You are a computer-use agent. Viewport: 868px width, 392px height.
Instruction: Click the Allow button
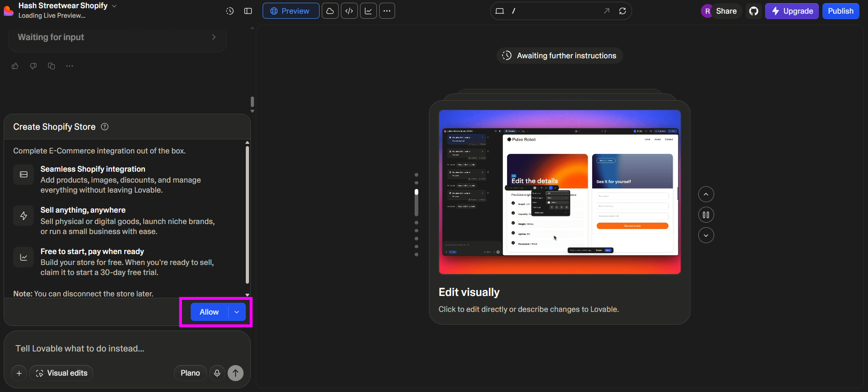tap(209, 312)
